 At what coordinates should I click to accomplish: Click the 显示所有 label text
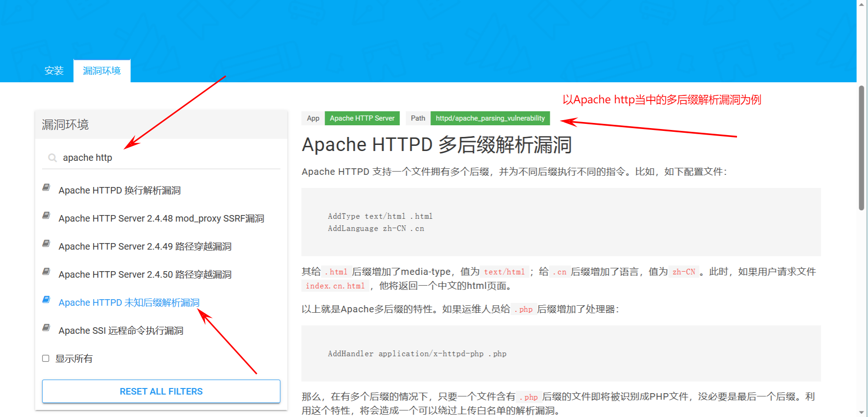[74, 359]
